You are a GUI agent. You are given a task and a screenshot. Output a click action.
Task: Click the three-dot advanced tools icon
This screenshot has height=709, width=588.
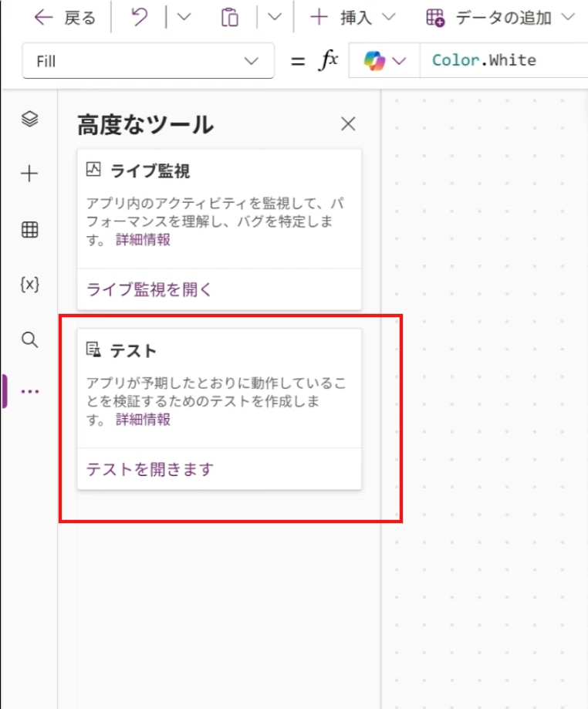[x=29, y=391]
